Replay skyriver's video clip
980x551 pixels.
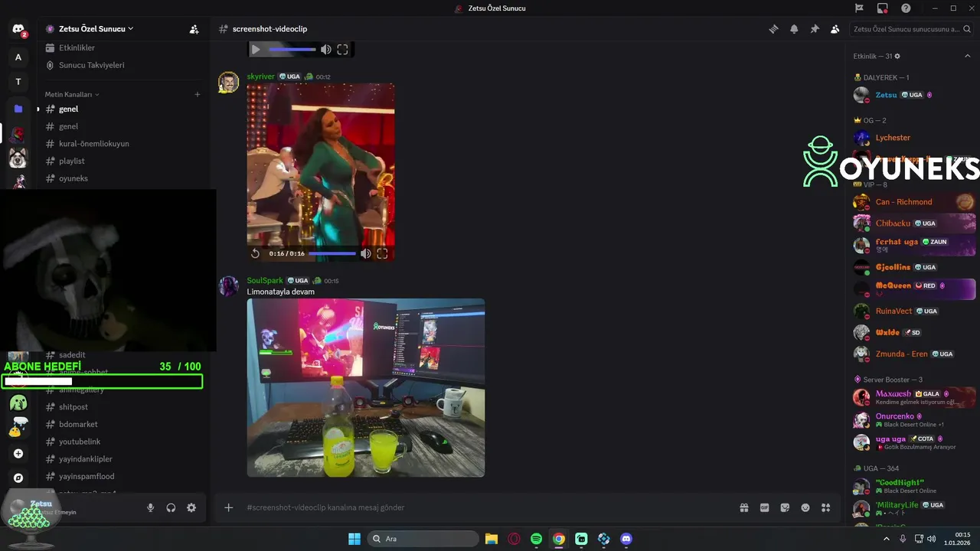click(x=255, y=253)
